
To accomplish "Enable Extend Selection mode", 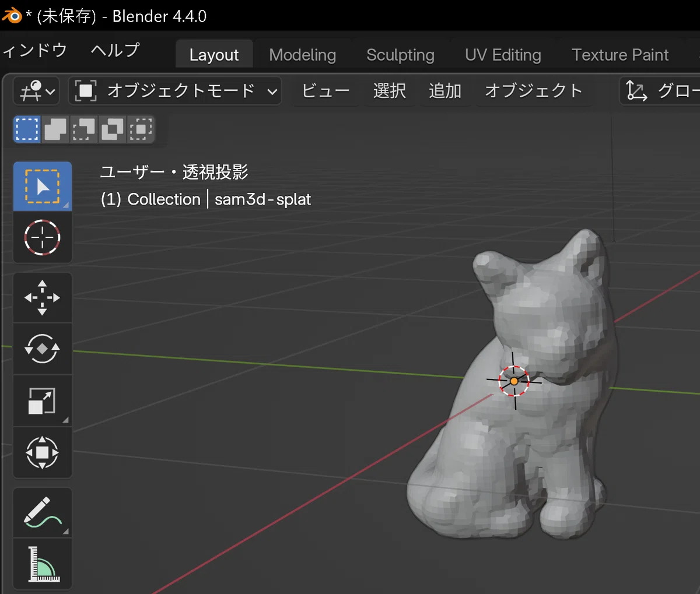I will (55, 129).
